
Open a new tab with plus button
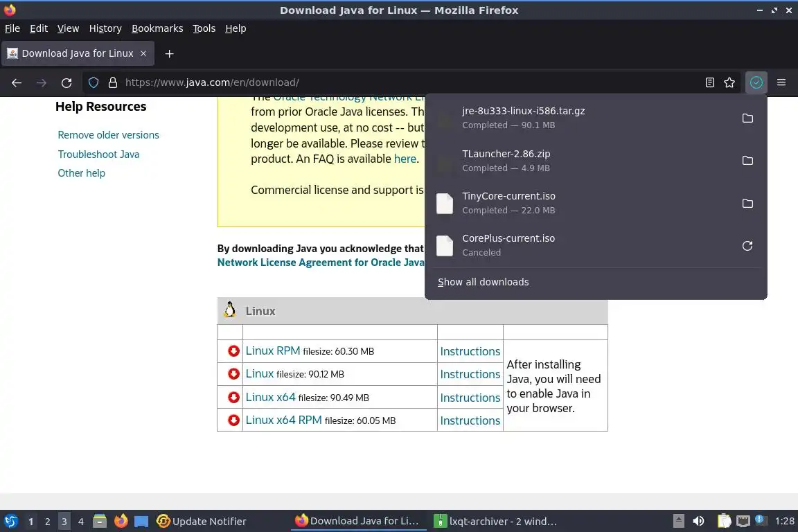[x=170, y=53]
